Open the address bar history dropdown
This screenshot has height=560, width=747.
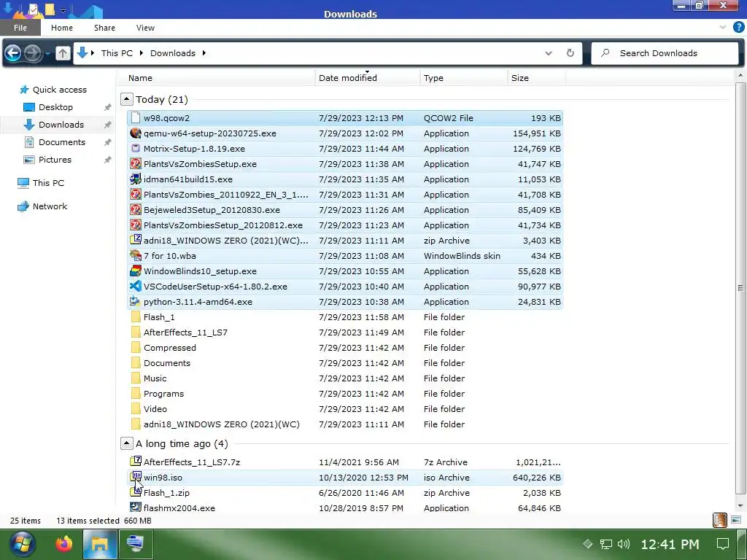(549, 52)
